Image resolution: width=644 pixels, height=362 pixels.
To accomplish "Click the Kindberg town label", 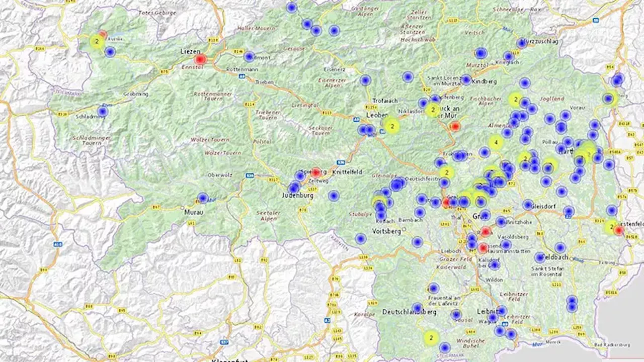I will pyautogui.click(x=485, y=81).
